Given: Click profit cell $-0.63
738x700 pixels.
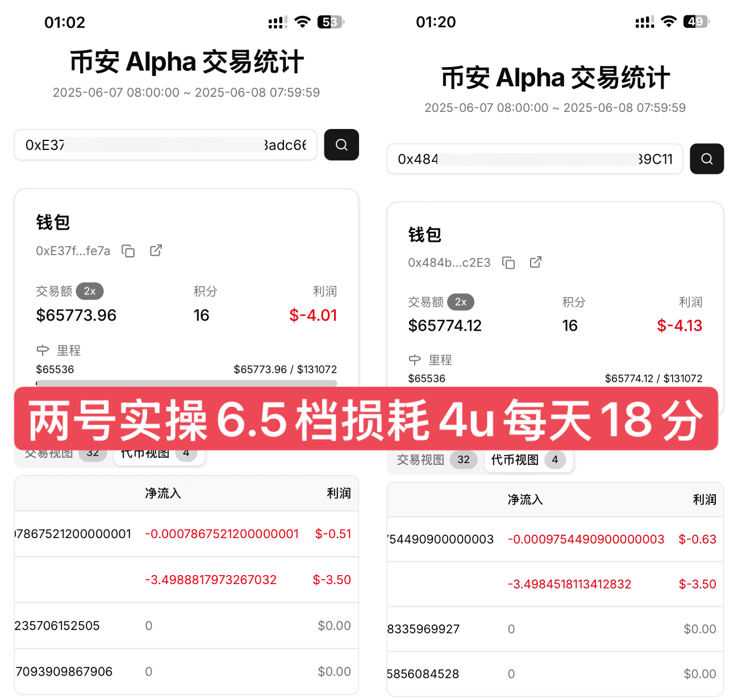Looking at the screenshot, I should tap(698, 539).
